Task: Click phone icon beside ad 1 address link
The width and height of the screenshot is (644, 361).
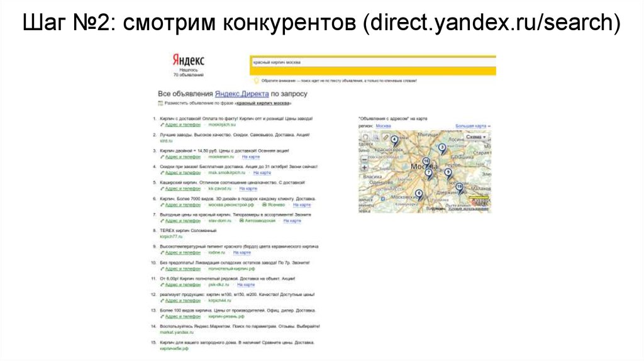Action: click(x=162, y=125)
